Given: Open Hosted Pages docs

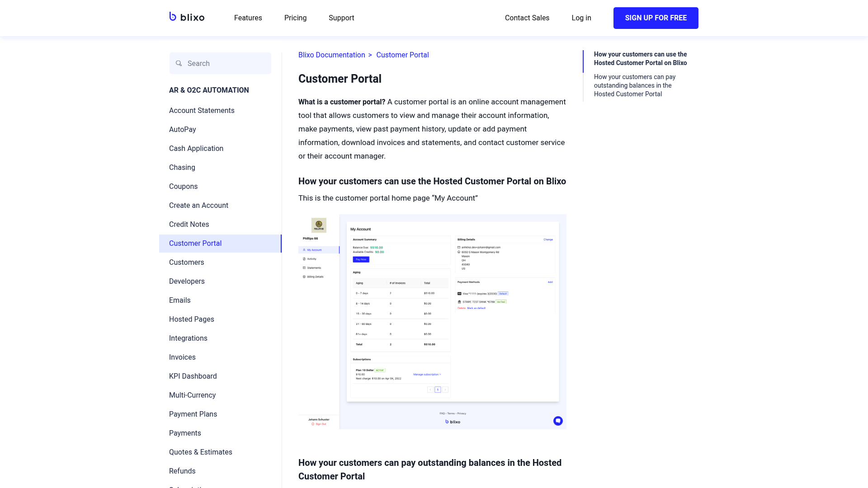Looking at the screenshot, I should click(192, 319).
